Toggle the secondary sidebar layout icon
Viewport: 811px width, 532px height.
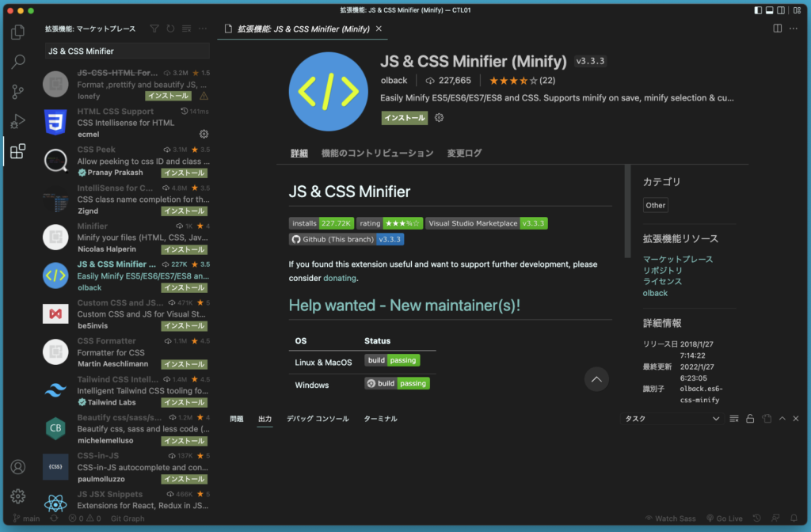pos(781,10)
